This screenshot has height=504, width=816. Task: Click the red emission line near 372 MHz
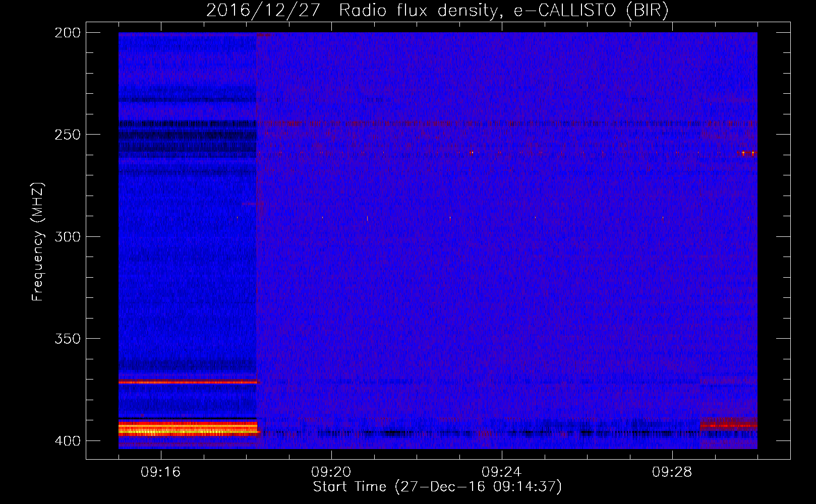pyautogui.click(x=188, y=383)
